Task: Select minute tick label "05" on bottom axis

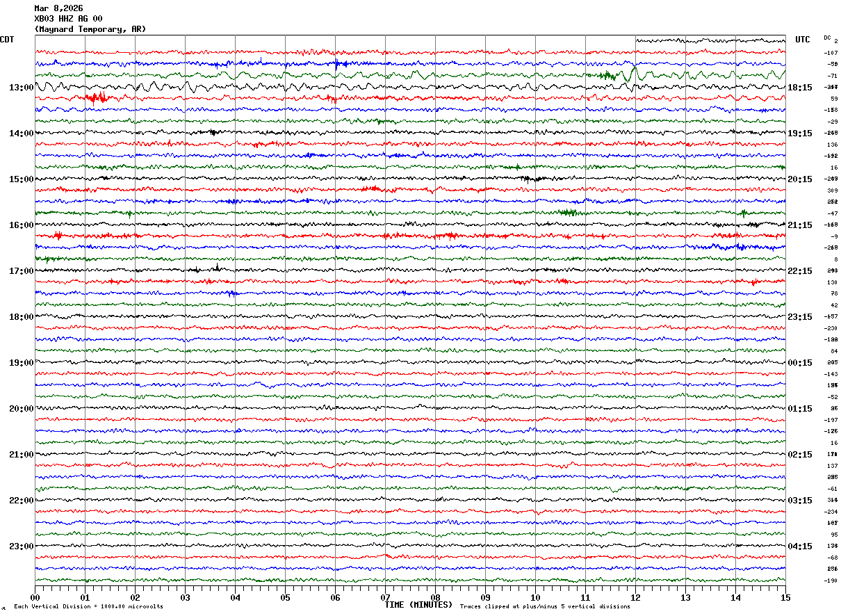Action: click(285, 597)
